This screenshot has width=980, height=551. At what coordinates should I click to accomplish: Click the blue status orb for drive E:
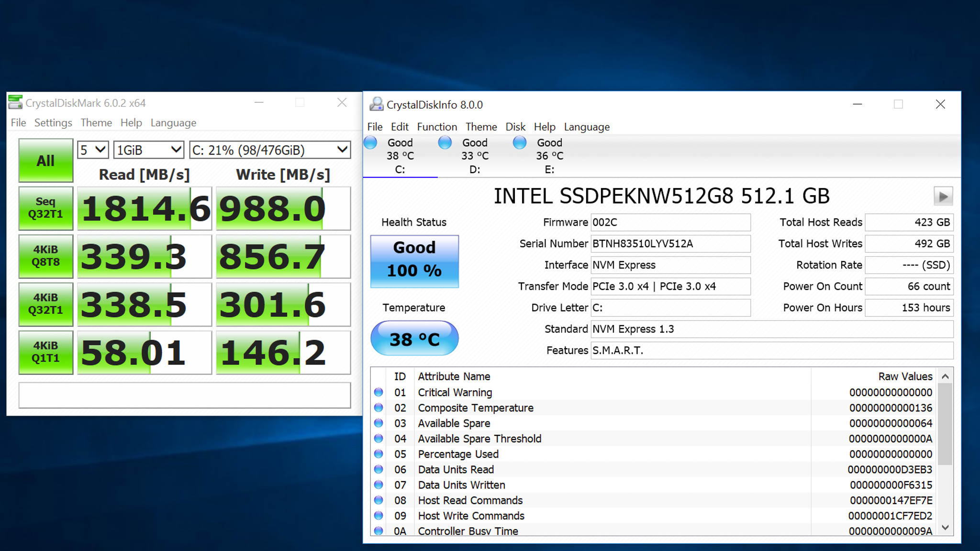coord(520,143)
